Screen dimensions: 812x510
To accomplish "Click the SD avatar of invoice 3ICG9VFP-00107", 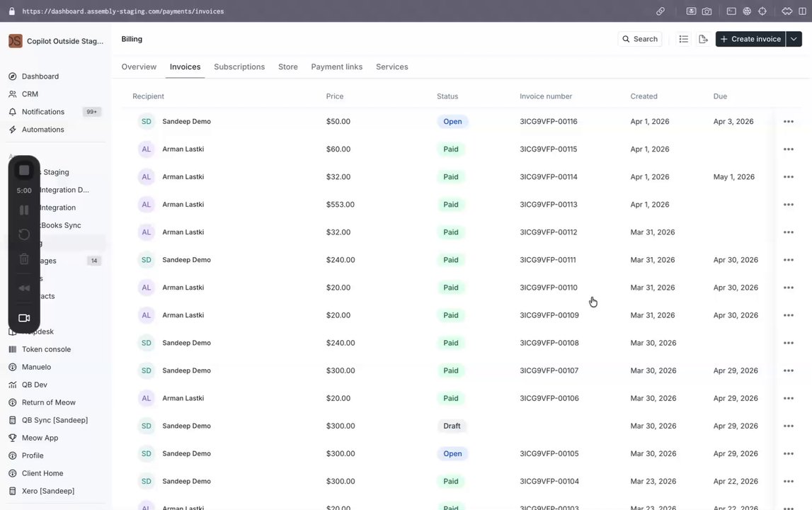I will 147,370.
